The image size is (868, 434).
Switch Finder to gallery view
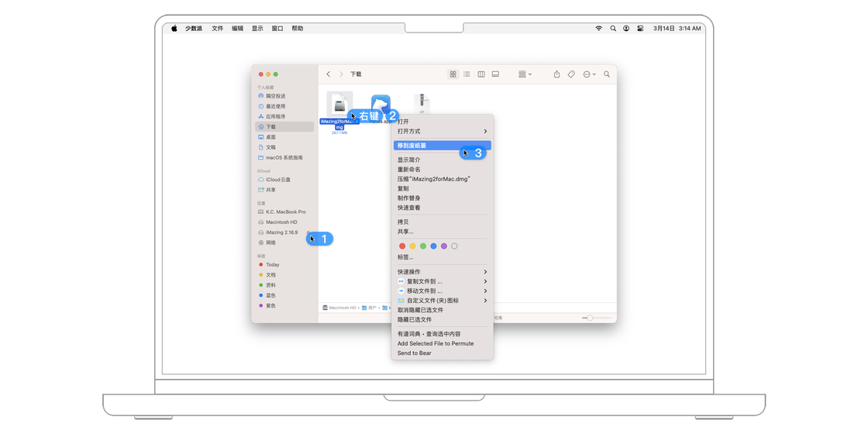click(495, 74)
